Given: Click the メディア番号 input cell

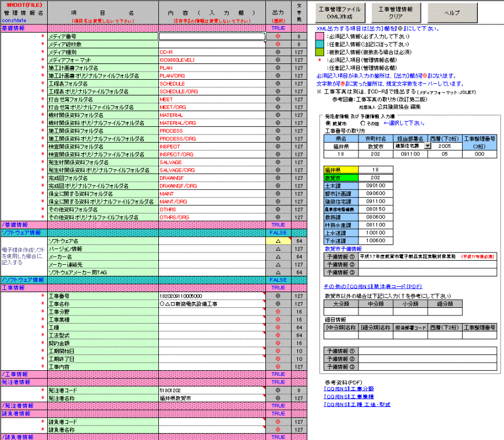Looking at the screenshot, I should pyautogui.click(x=212, y=36).
